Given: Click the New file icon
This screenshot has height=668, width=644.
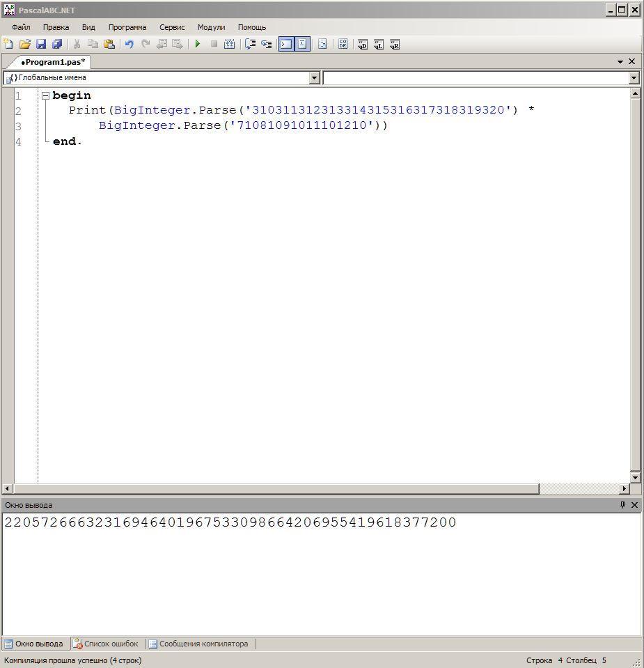Looking at the screenshot, I should [x=8, y=44].
